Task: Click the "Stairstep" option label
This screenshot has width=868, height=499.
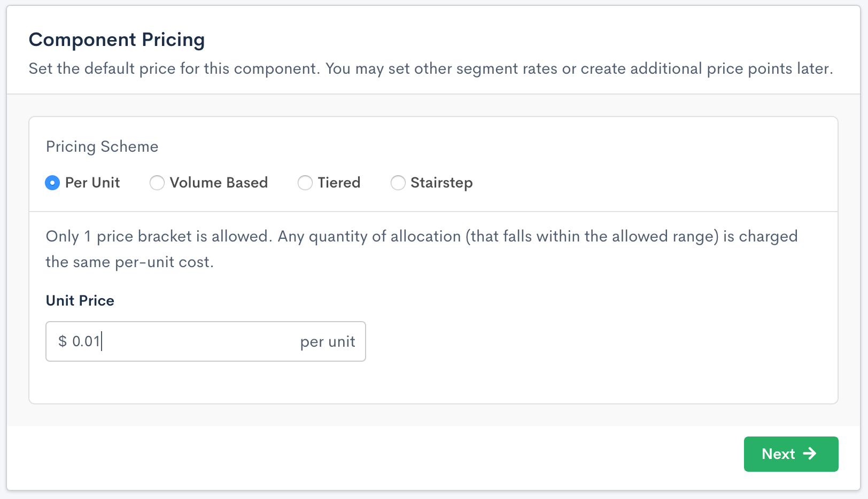Action: 441,183
